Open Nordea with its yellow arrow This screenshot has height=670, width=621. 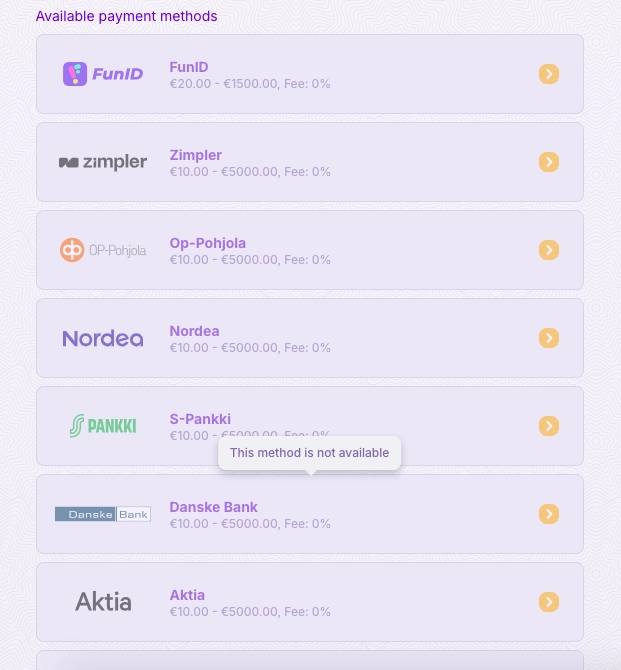548,338
